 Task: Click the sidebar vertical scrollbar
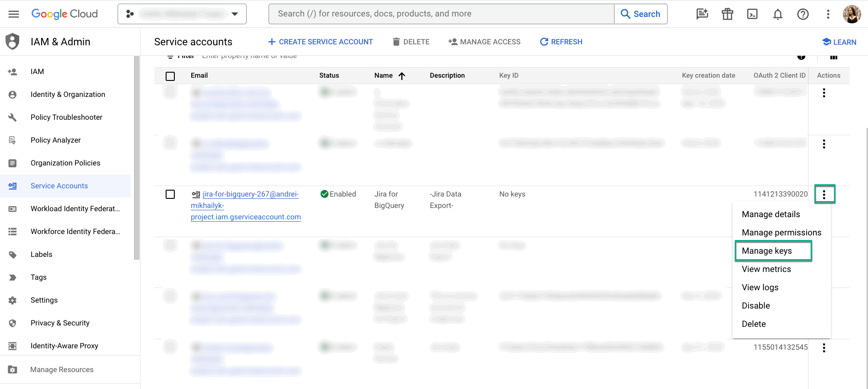pyautogui.click(x=136, y=158)
